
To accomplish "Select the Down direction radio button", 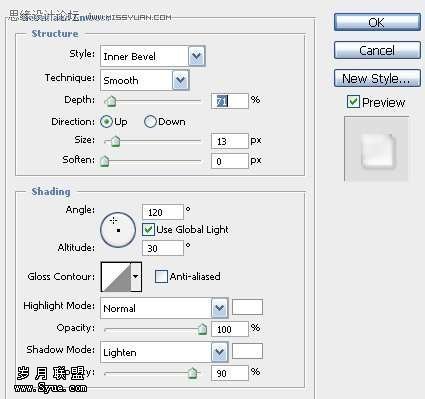I will coord(150,122).
